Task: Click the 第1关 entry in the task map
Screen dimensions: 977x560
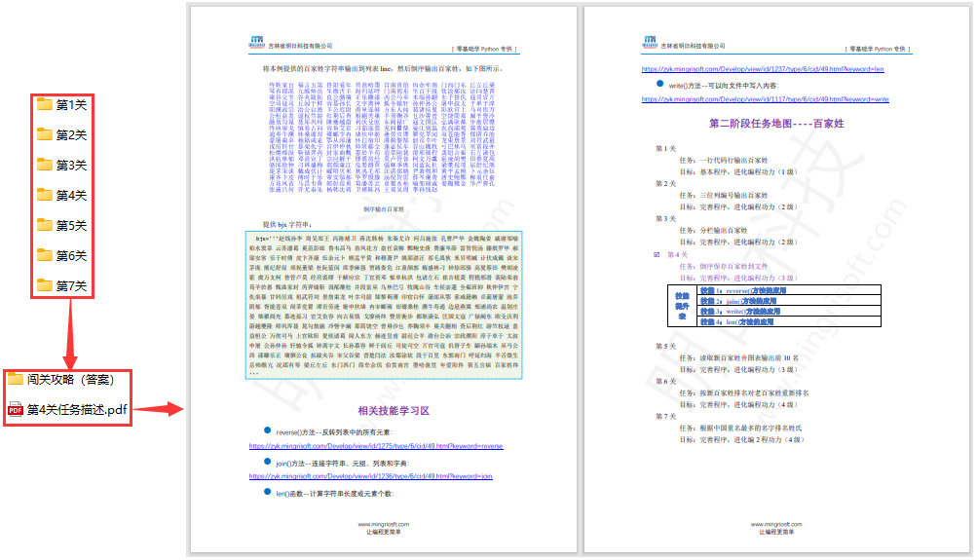Action: coord(665,149)
